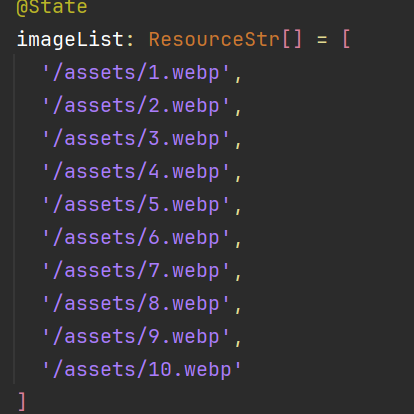This screenshot has width=414, height=414.
Task: Click the comma after '/assets/9.webp'
Action: click(x=238, y=343)
